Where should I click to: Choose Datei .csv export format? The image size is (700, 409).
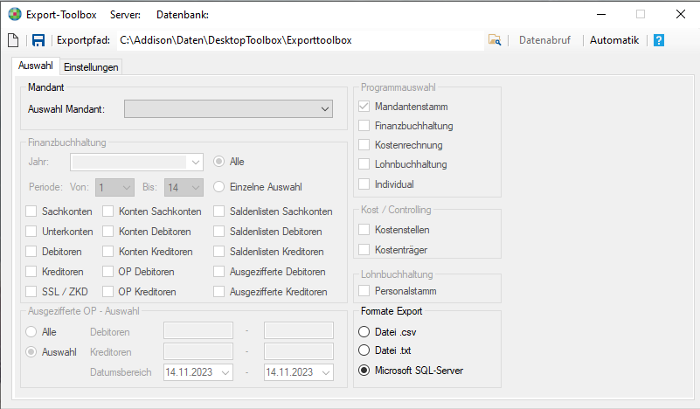point(364,332)
